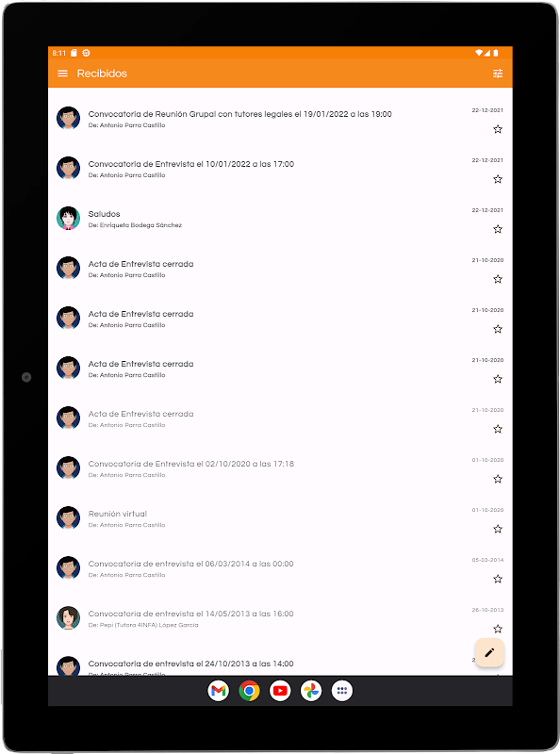Viewport: 560px width, 754px height.
Task: Launch Chrome from the dock
Action: pos(249,691)
